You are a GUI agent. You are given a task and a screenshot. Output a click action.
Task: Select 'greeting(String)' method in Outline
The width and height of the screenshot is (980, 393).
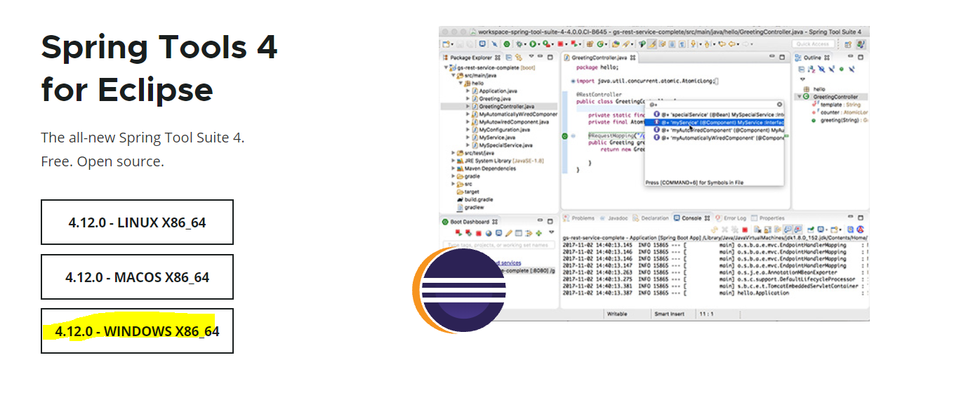click(x=840, y=120)
